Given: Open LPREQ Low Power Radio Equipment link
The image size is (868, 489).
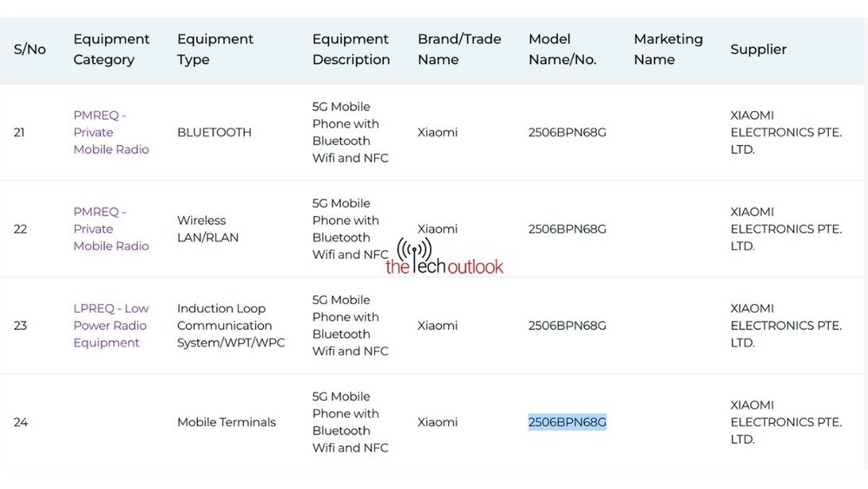Looking at the screenshot, I should pos(111,325).
